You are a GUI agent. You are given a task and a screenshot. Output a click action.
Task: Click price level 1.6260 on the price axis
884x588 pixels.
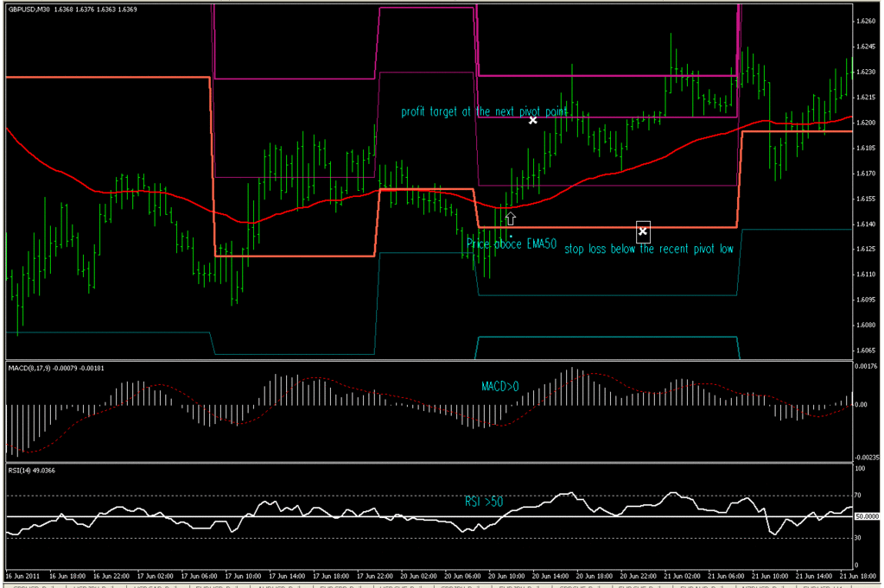pyautogui.click(x=865, y=22)
